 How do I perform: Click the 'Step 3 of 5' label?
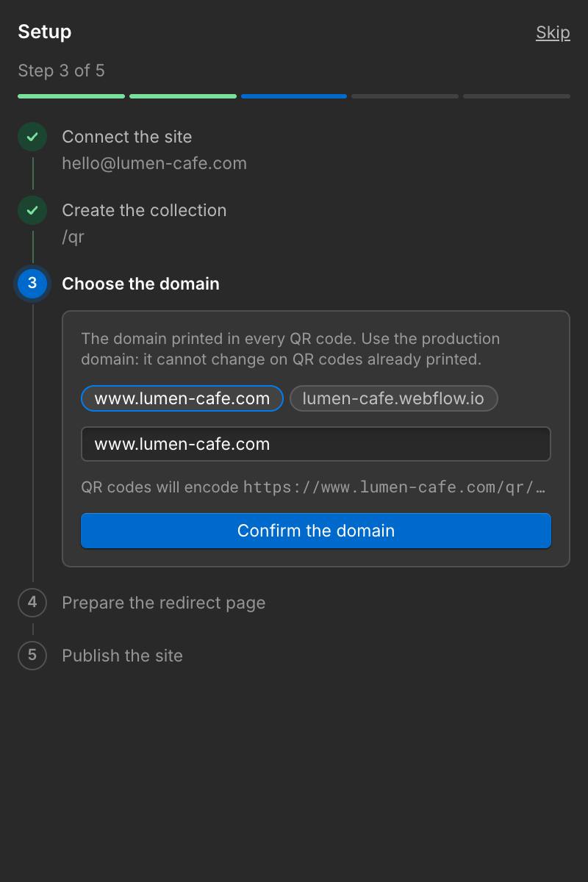[61, 71]
